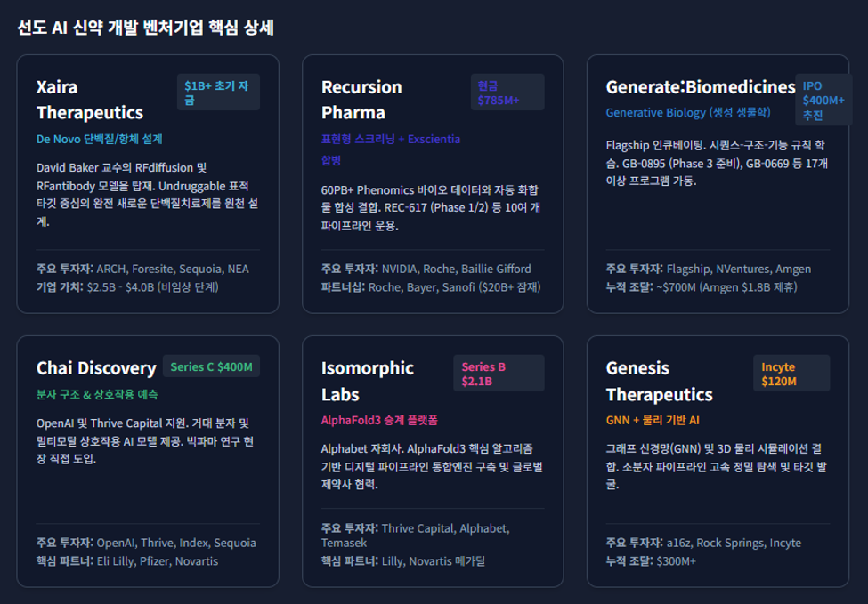Open the Xaira Therapeutics card title
This screenshot has height=604, width=868.
(x=90, y=100)
